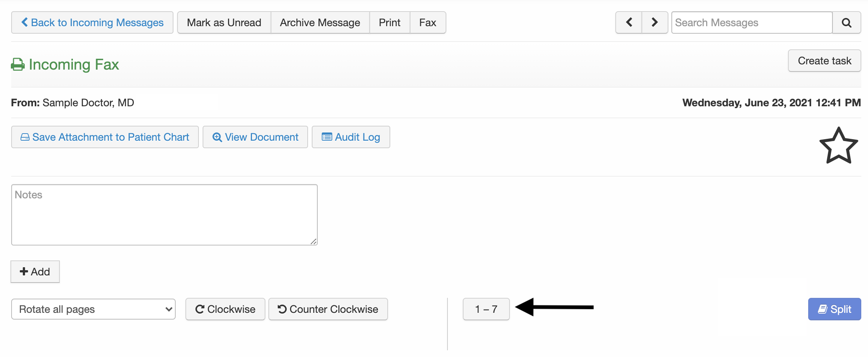
Task: Click the magnifier search button
Action: pyautogui.click(x=847, y=22)
